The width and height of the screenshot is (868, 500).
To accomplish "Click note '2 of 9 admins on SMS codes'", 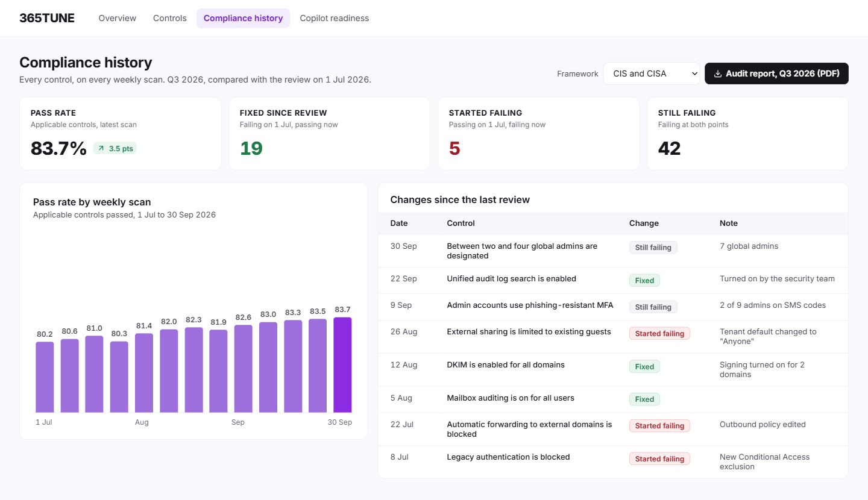I will point(773,305).
